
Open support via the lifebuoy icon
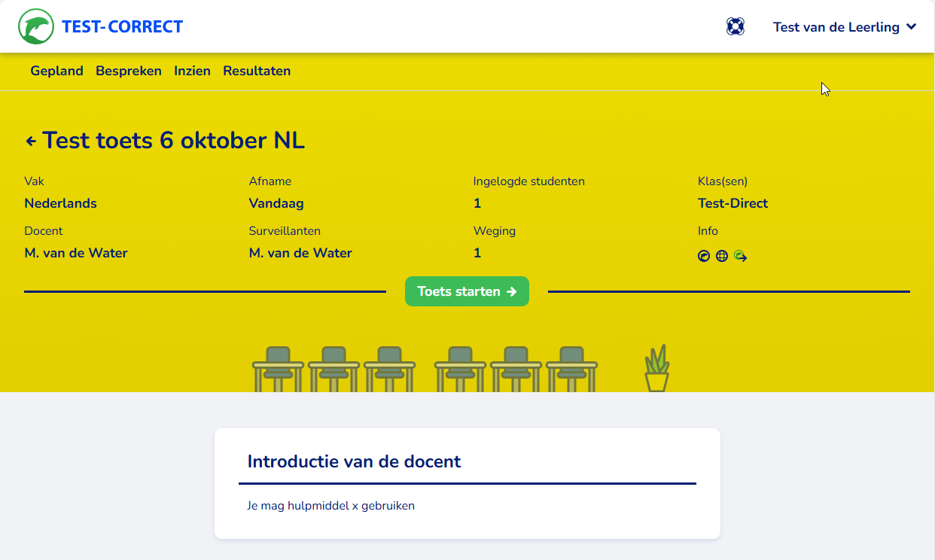tap(735, 27)
